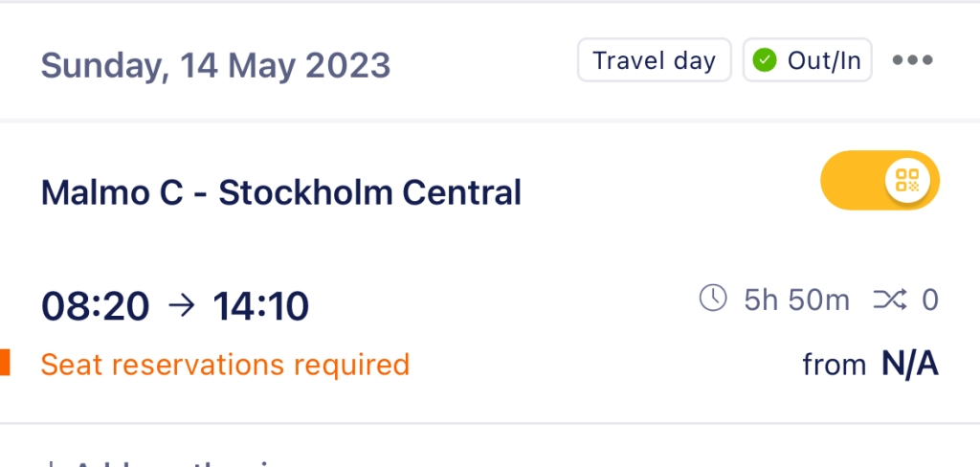Click the 5h 50m duration label
The height and width of the screenshot is (467, 980).
point(796,300)
